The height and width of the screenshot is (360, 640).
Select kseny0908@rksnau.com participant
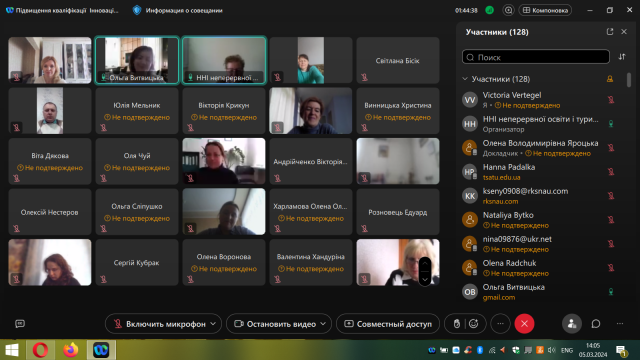538,196
